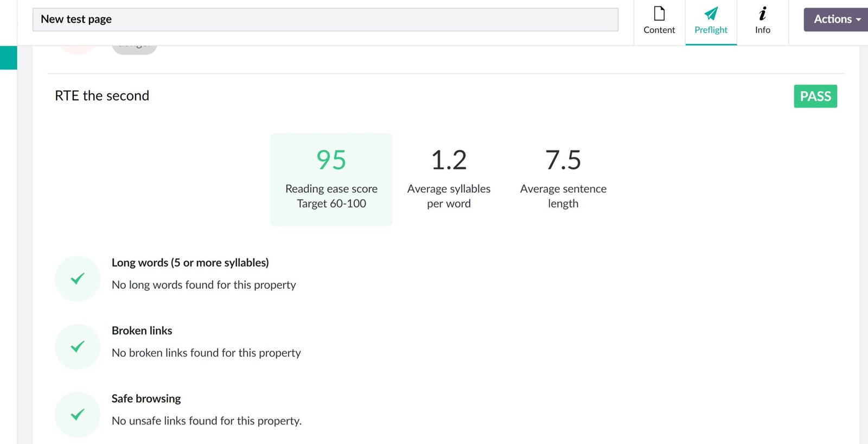Click the green PASS badge
Image resolution: width=868 pixels, height=444 pixels.
pyautogui.click(x=815, y=96)
